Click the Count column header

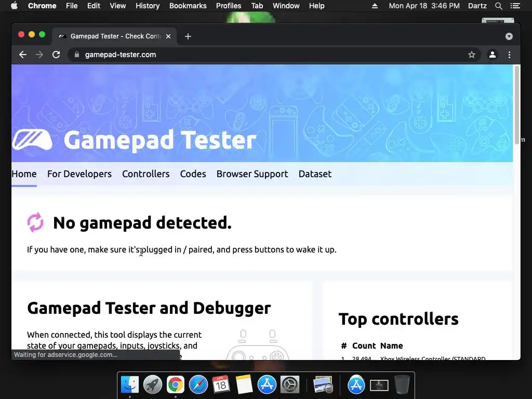pos(364,345)
